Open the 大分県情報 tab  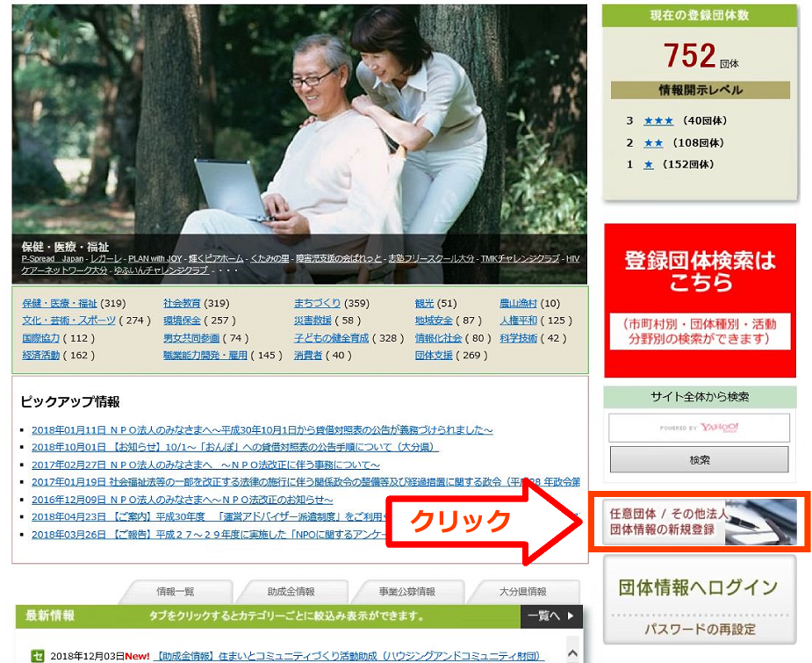tap(522, 592)
